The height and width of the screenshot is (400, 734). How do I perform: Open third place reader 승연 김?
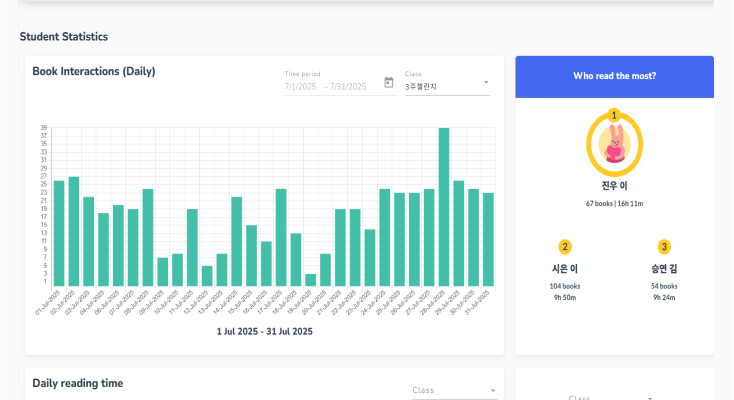(664, 269)
